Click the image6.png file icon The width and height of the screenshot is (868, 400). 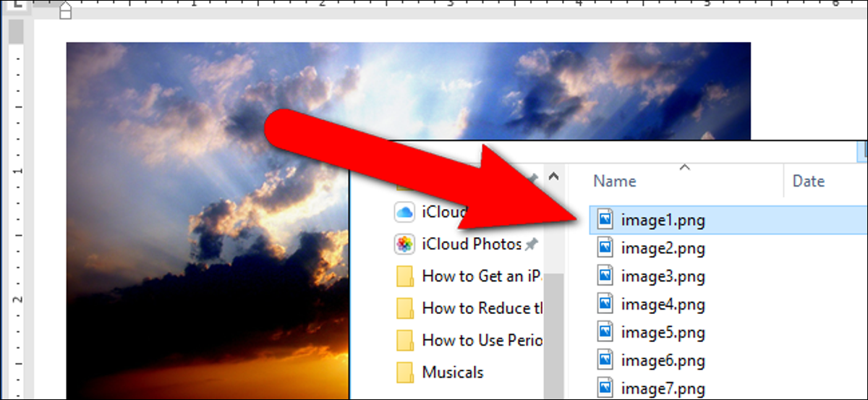605,361
